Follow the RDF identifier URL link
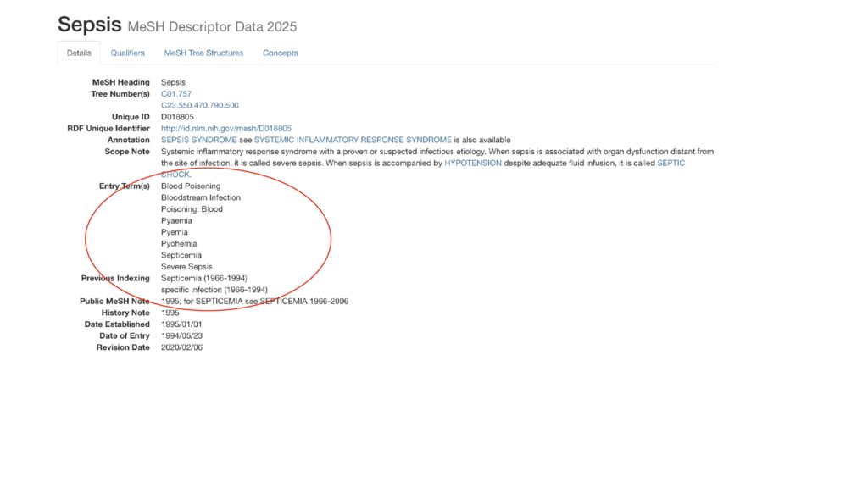The image size is (868, 488). (225, 129)
